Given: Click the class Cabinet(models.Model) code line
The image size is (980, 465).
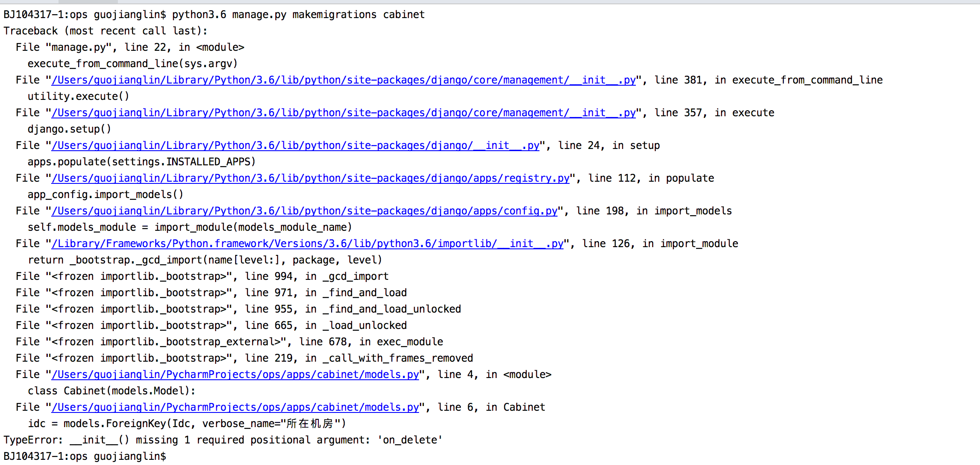Looking at the screenshot, I should coord(111,391).
